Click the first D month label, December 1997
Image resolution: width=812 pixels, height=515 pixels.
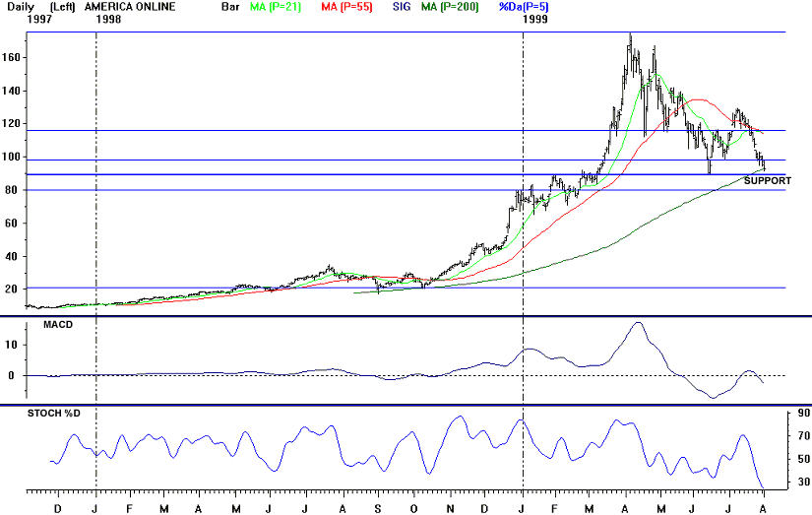58,509
